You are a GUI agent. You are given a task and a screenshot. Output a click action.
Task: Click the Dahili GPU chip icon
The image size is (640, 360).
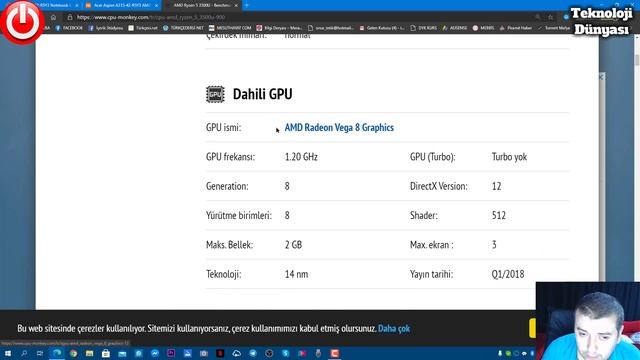click(215, 94)
